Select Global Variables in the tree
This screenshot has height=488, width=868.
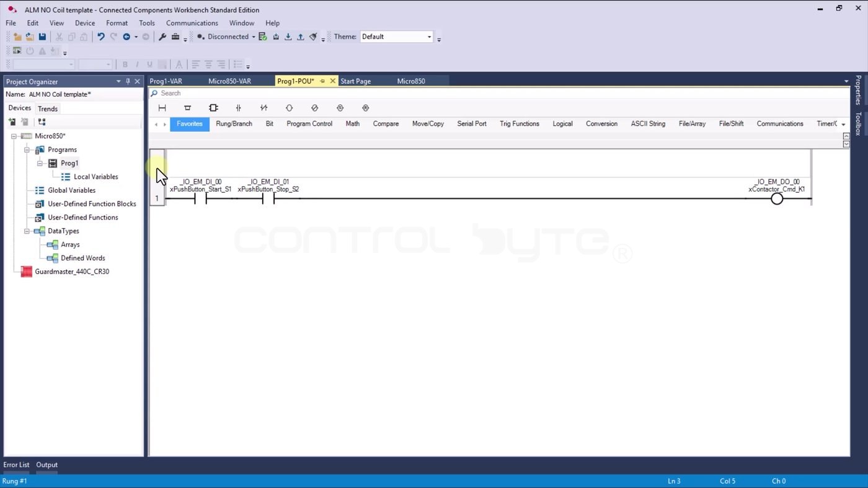(x=71, y=190)
